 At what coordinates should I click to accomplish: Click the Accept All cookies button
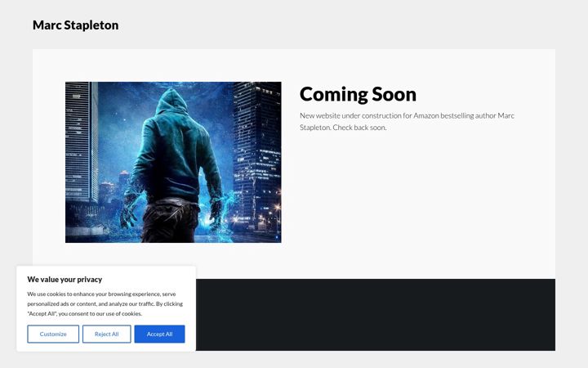coord(159,334)
